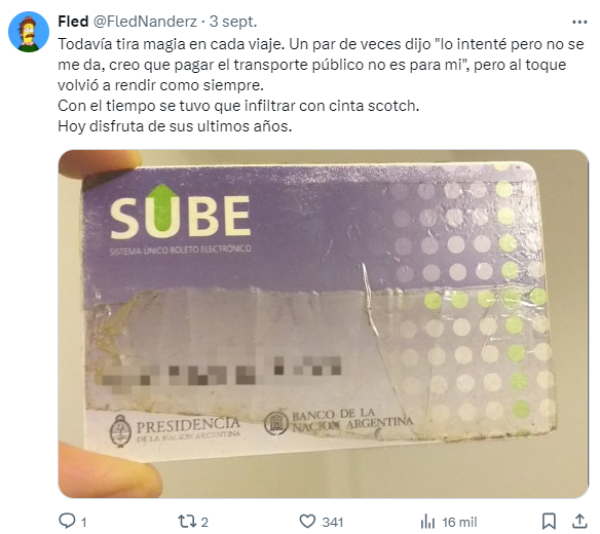
Task: Click the display name Fled
Action: click(73, 21)
